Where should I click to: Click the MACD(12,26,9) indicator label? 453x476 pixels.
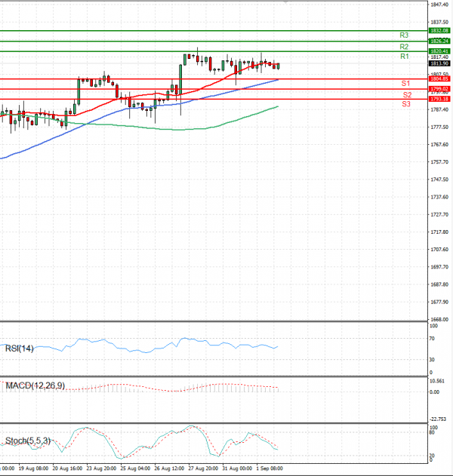pyautogui.click(x=35, y=385)
